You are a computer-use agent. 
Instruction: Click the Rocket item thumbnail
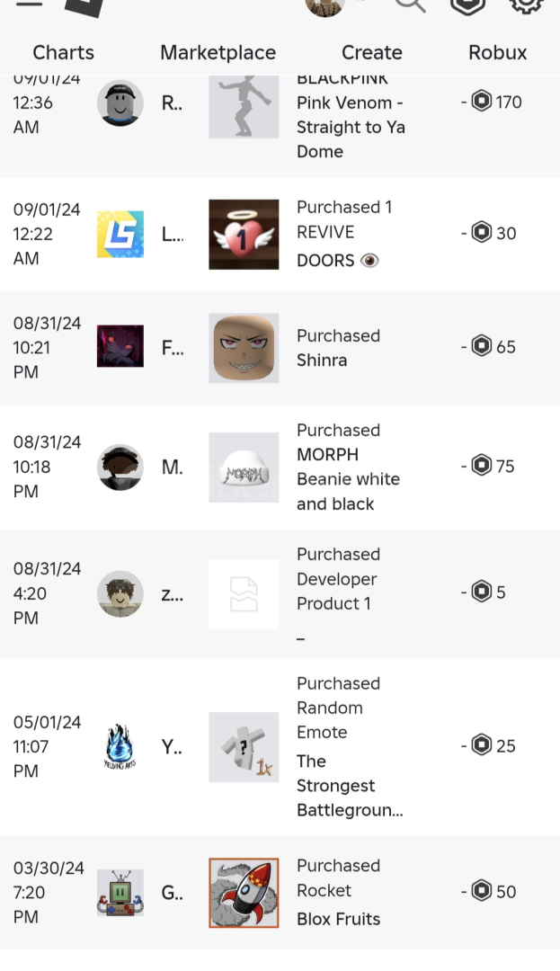tap(244, 892)
